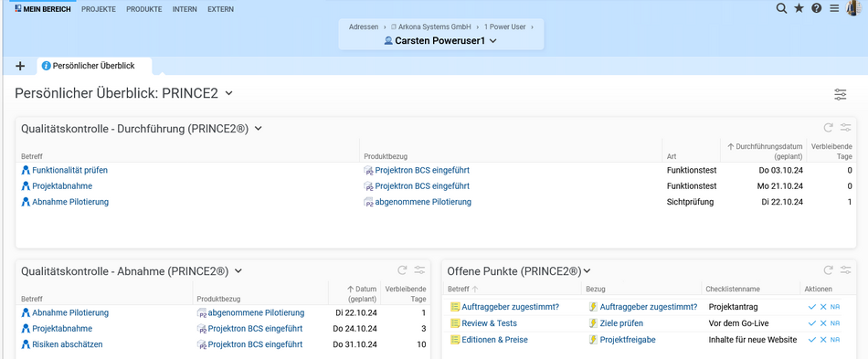Open settings of Qualitätskontrolle Durchführung panel

845,128
